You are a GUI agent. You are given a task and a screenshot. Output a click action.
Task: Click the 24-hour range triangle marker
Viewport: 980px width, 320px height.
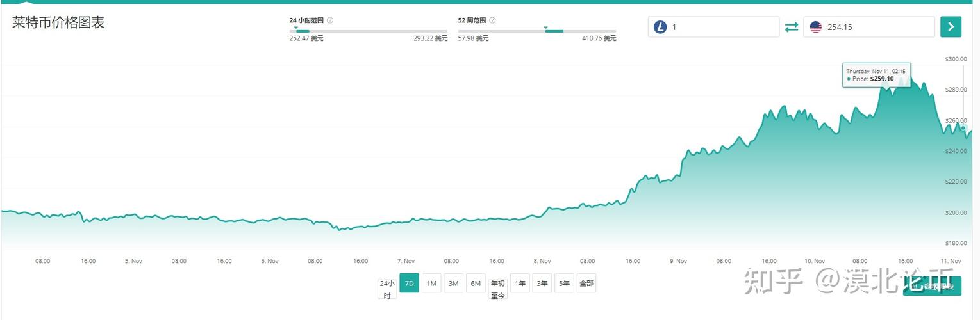pyautogui.click(x=297, y=28)
